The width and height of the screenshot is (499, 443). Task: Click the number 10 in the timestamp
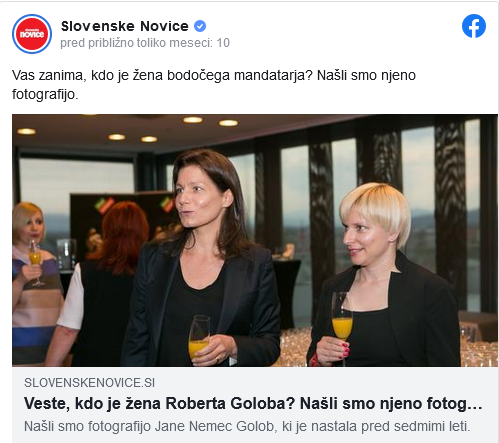click(223, 43)
